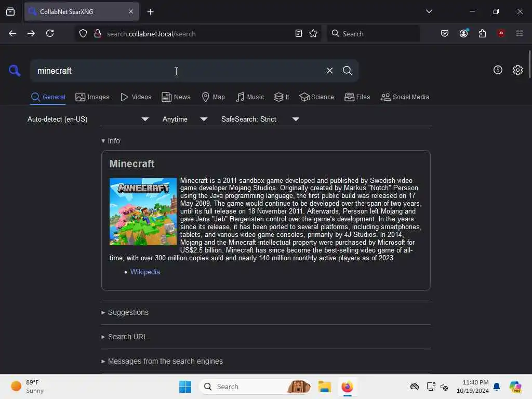532x399 pixels.
Task: Click the Minecraft cover art thumbnail
Action: [143, 212]
